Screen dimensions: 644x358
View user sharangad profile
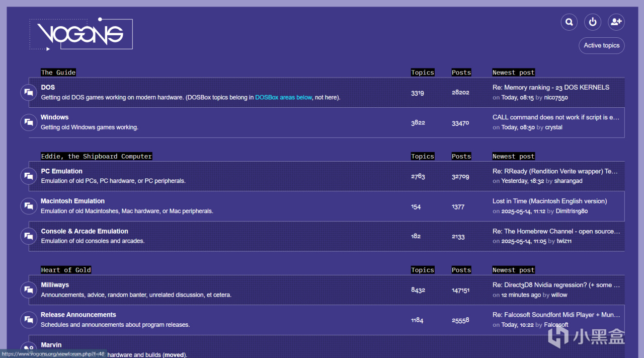tap(568, 181)
